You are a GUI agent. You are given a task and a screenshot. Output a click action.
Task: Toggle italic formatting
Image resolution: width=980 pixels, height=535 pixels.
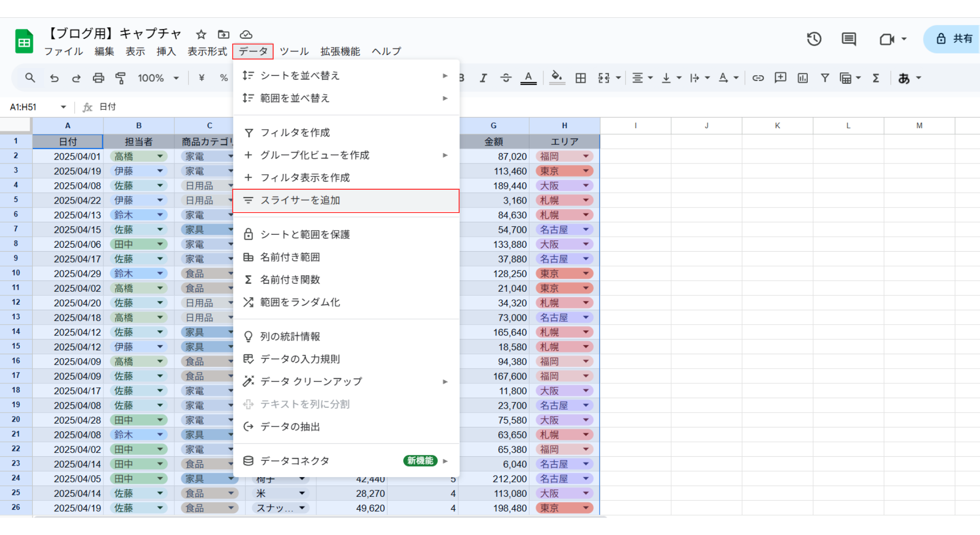483,78
